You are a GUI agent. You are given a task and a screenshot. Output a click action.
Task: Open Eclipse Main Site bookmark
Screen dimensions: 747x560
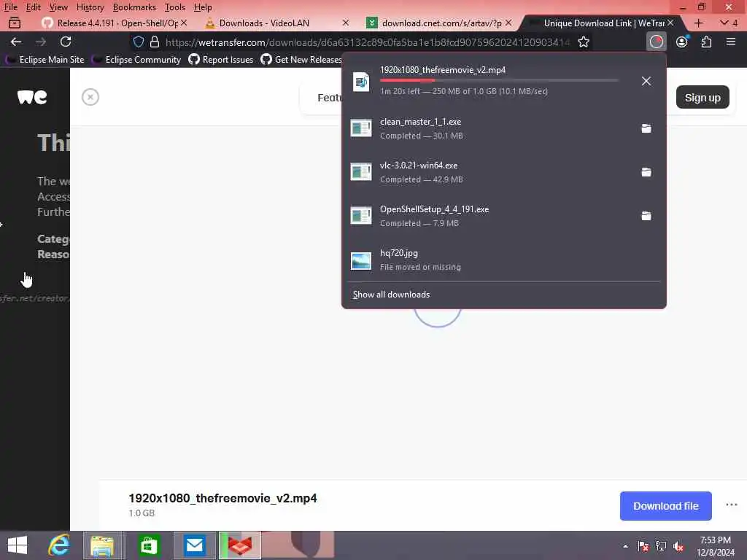(45, 60)
